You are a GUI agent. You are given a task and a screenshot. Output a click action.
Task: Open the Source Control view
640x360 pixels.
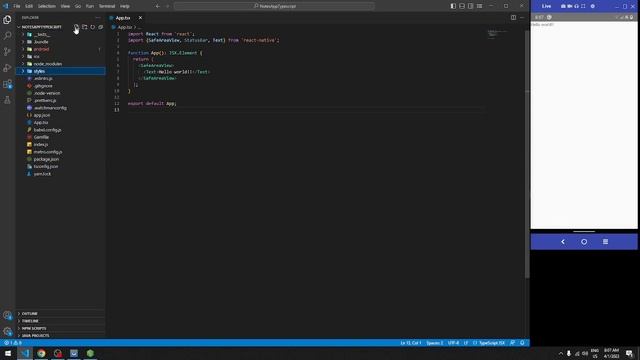coord(7,51)
